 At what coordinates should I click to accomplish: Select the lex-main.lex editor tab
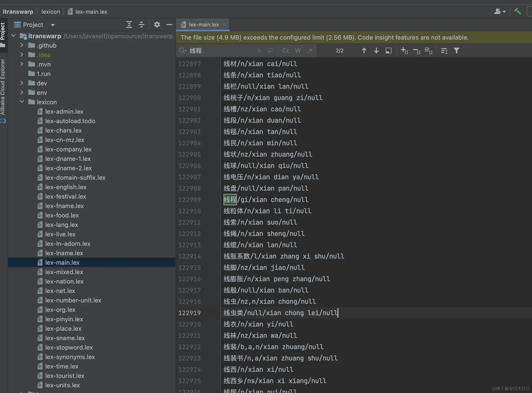204,25
